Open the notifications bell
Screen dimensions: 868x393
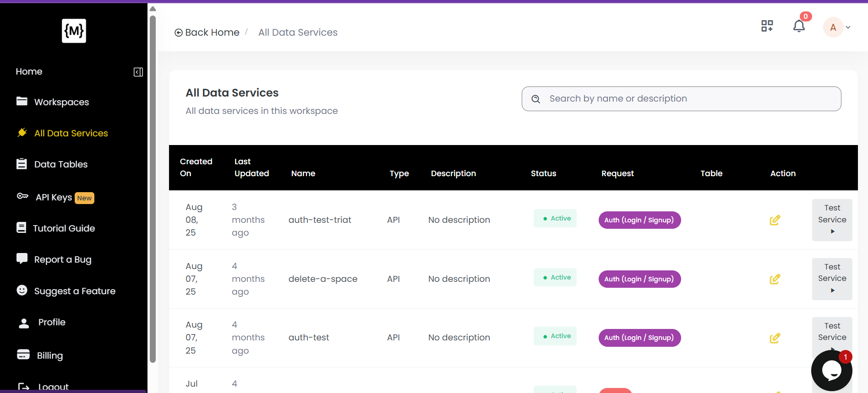[x=799, y=26]
